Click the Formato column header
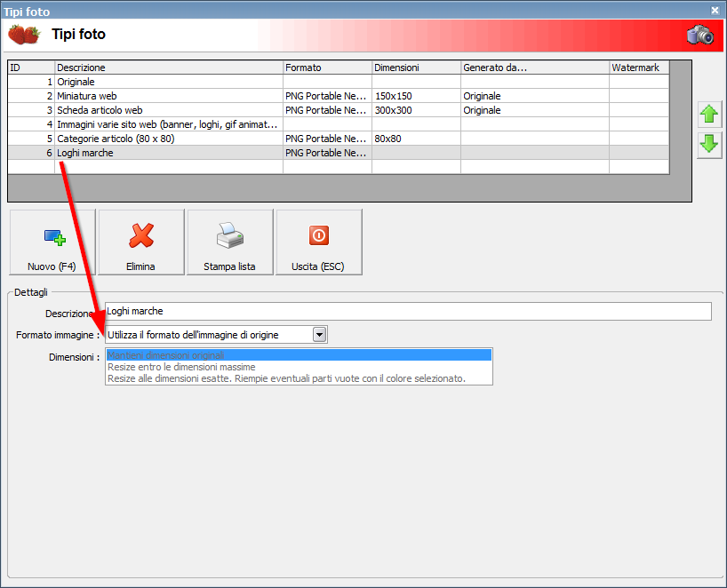The image size is (727, 588). click(327, 68)
